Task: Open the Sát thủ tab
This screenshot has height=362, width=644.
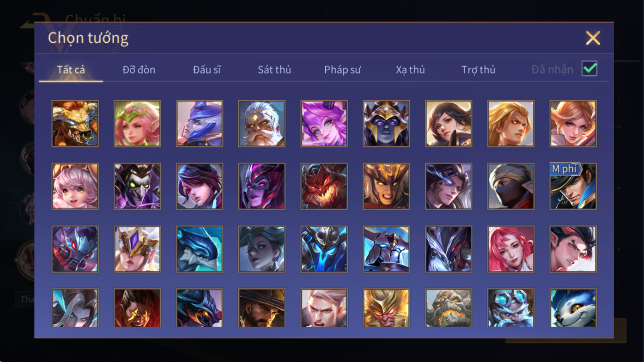Action: [274, 70]
